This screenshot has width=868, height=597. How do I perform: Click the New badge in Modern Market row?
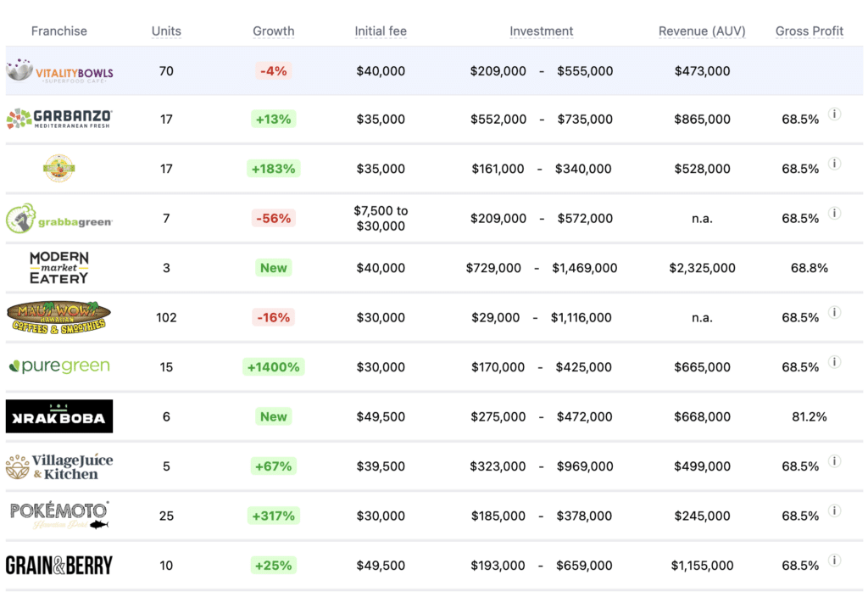[x=274, y=267]
